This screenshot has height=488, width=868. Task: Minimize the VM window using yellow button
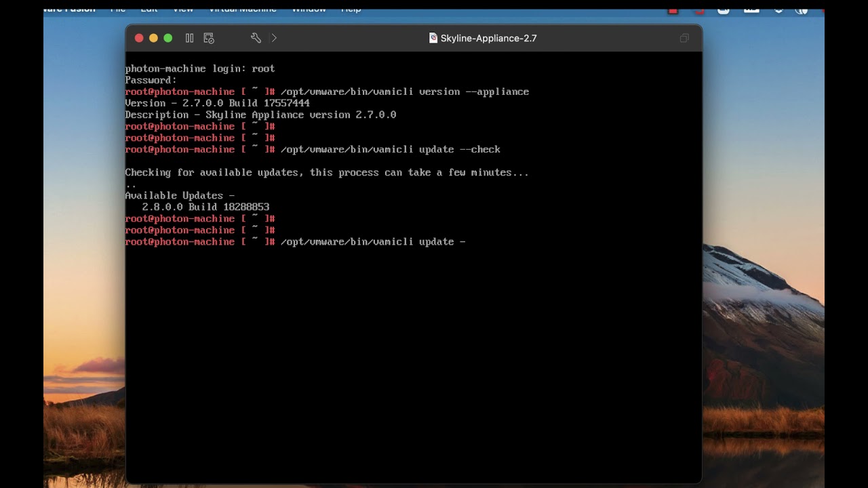153,38
